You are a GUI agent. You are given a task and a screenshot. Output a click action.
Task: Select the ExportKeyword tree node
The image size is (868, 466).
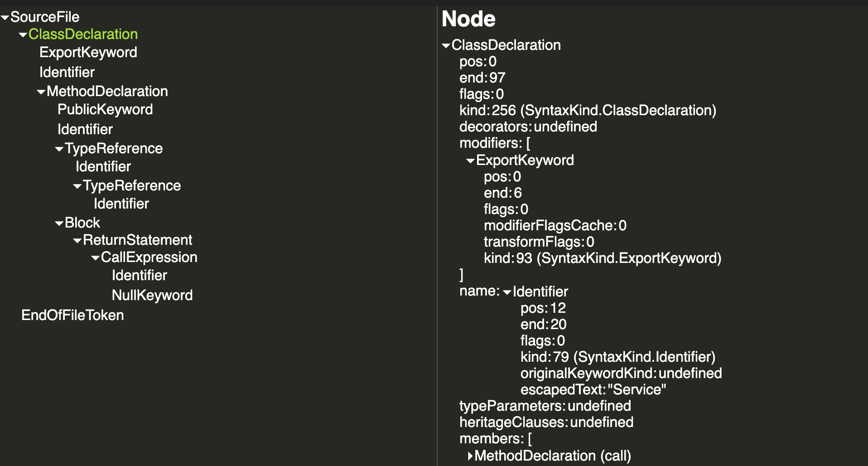[88, 53]
